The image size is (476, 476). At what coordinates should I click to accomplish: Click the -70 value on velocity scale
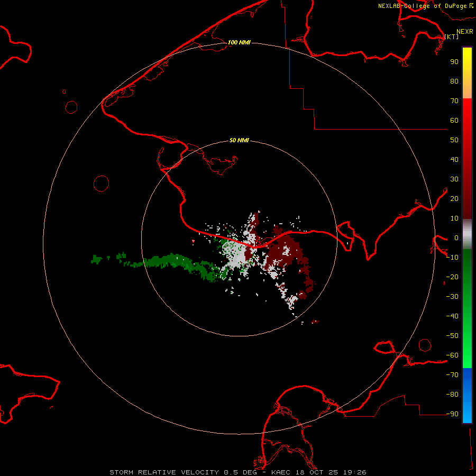coord(452,375)
